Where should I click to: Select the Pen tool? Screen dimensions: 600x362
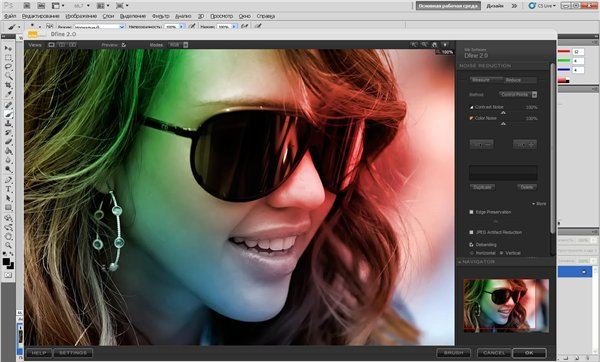tap(8, 180)
